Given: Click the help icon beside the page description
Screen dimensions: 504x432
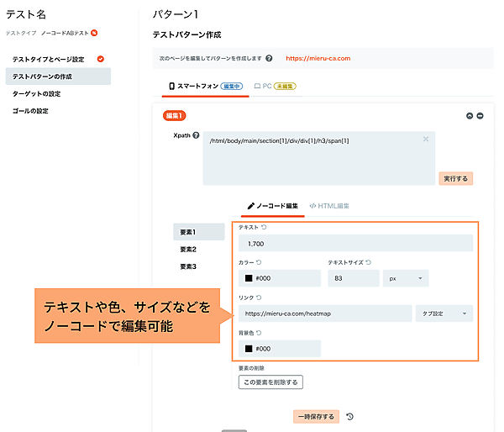Looking at the screenshot, I should [269, 59].
